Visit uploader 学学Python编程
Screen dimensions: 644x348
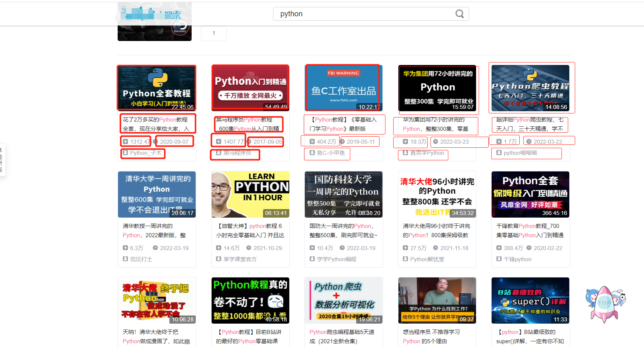click(x=337, y=259)
